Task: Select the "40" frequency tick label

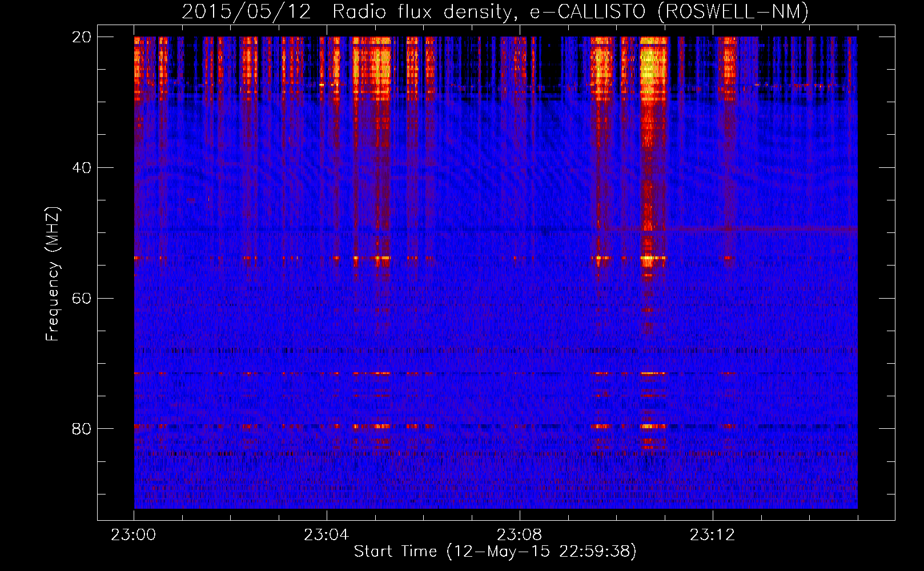Action: (82, 168)
